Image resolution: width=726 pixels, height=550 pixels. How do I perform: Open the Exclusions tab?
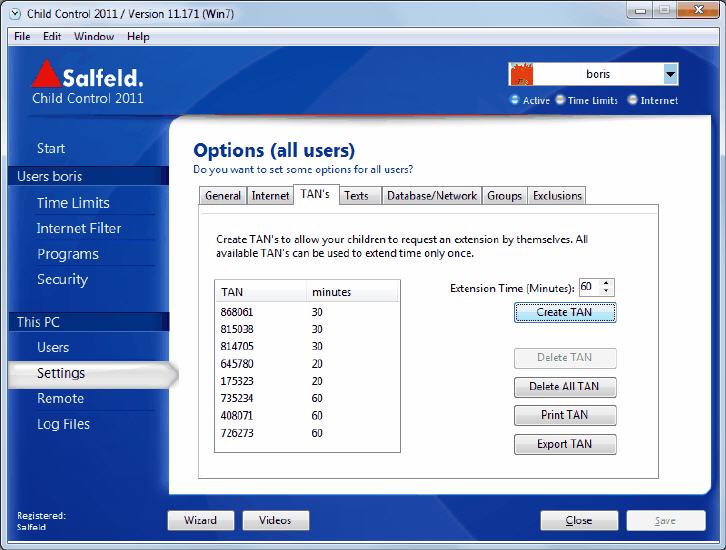557,196
